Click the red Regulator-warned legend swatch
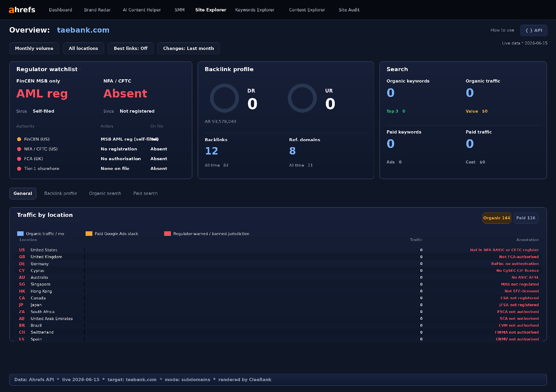This screenshot has width=556, height=392. (168, 234)
